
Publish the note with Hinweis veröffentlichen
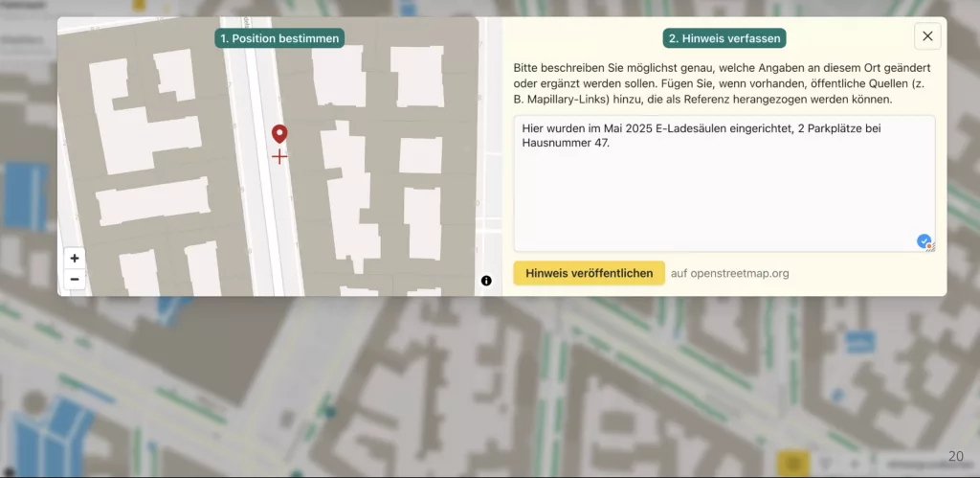[589, 273]
